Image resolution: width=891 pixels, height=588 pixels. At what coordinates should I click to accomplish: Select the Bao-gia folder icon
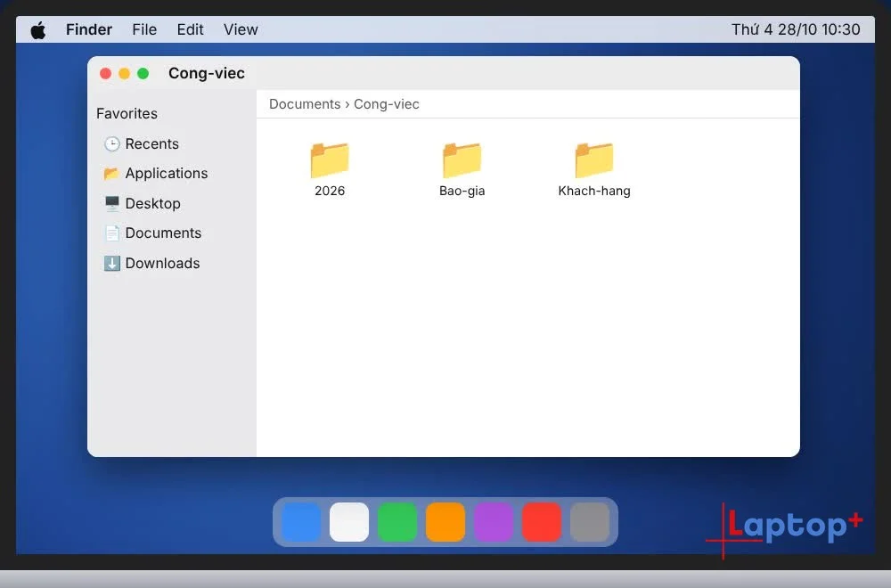pos(462,159)
